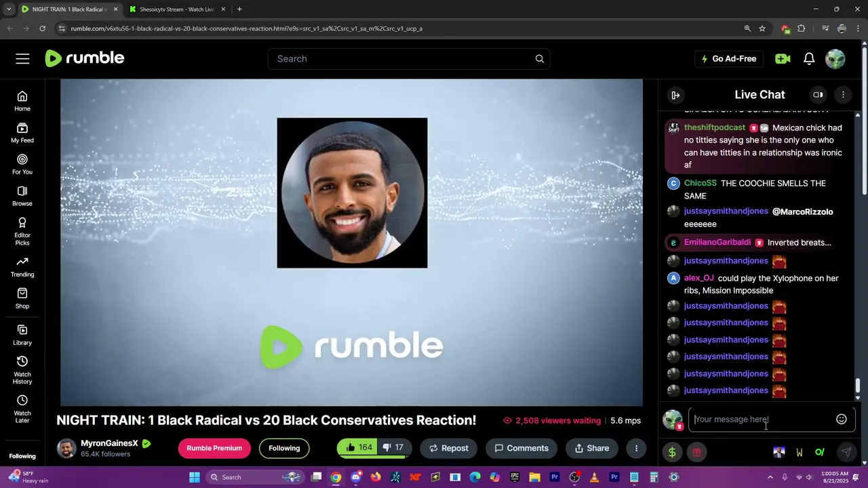Collapse the Live Chat panel
Screen dimensions: 868x488
[675, 95]
